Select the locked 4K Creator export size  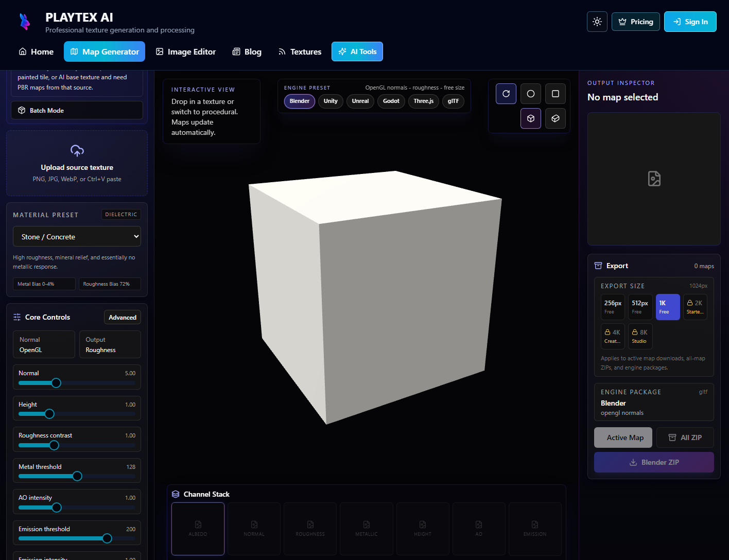[613, 336]
